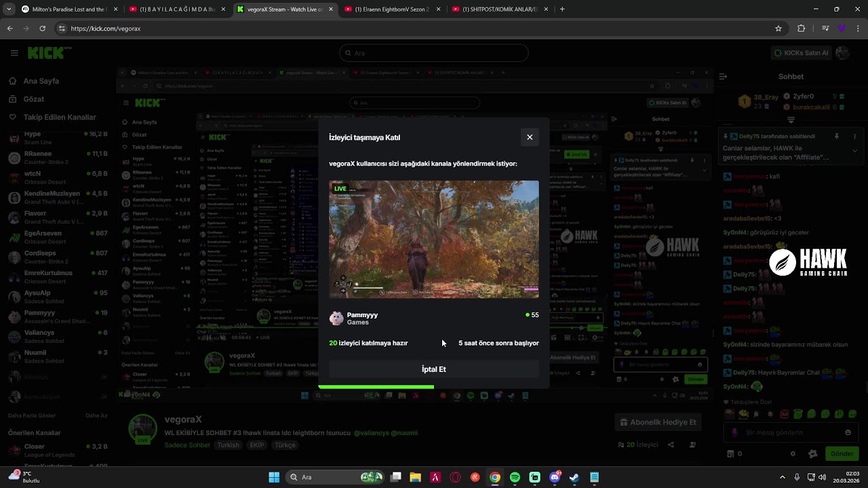Open the emoji picker in chat input
Image resolution: width=868 pixels, height=488 pixels.
point(848,432)
